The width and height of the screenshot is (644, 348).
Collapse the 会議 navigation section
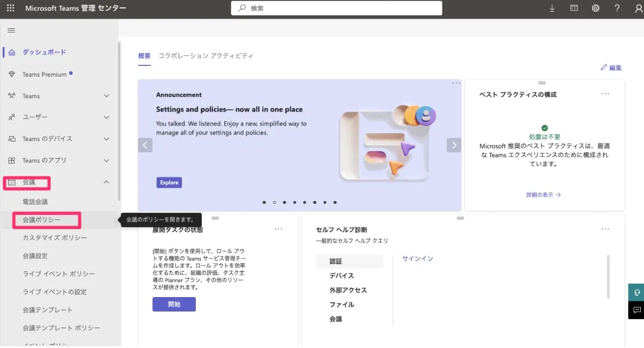[x=106, y=182]
